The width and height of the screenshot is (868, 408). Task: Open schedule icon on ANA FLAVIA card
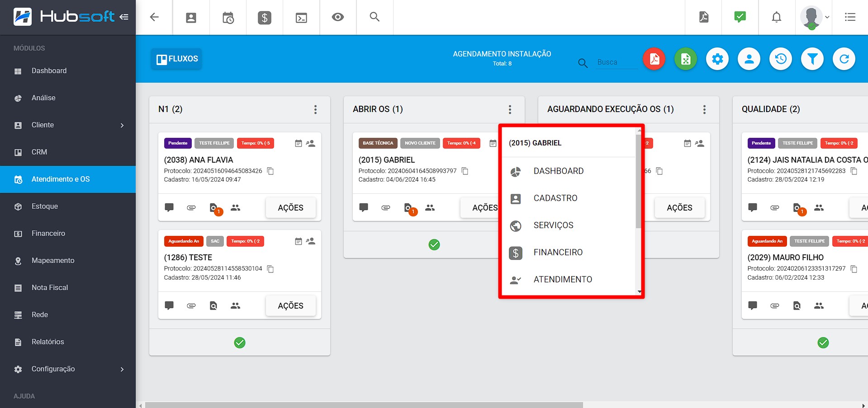point(298,143)
